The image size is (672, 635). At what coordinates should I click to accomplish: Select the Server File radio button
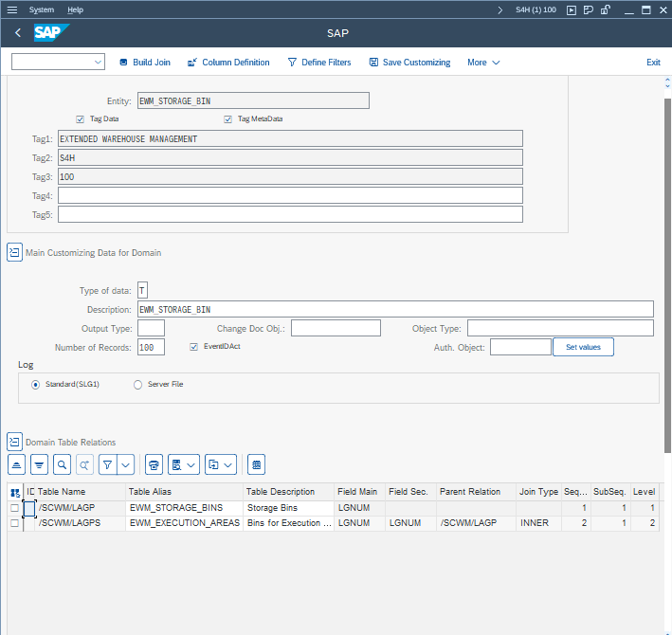138,384
